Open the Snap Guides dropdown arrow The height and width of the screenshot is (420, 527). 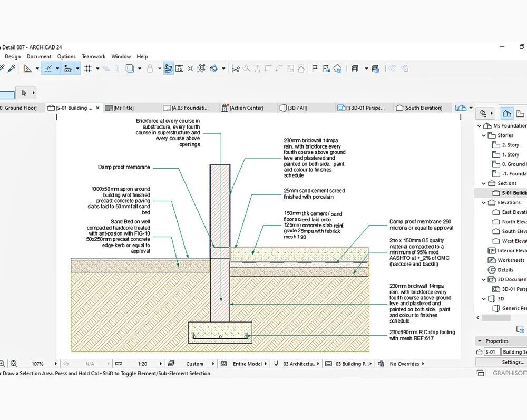pos(57,69)
